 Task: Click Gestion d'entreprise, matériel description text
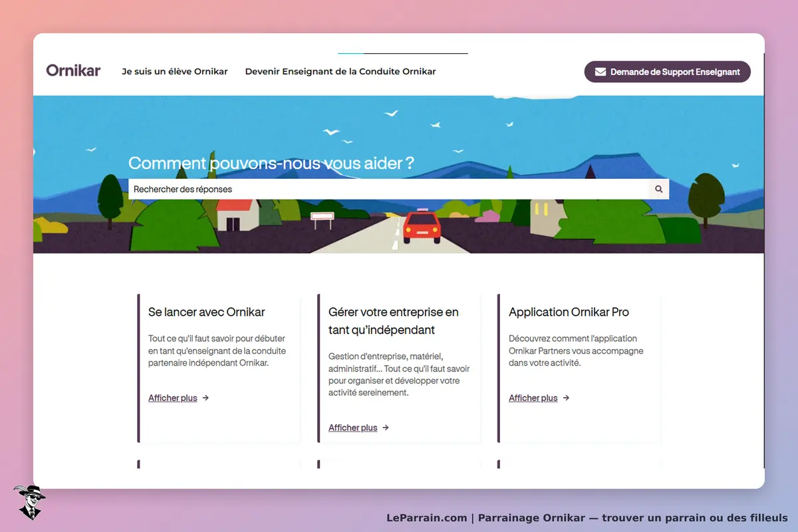(399, 374)
